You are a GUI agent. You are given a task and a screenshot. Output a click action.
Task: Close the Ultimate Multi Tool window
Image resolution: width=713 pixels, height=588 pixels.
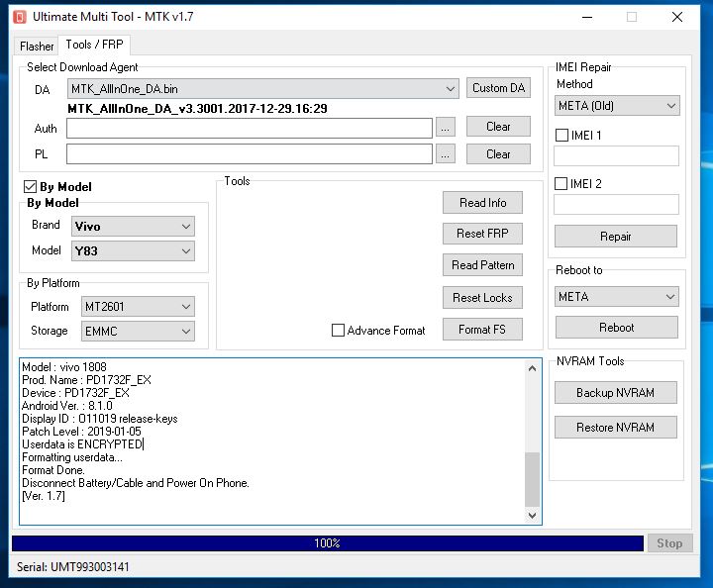click(x=677, y=17)
